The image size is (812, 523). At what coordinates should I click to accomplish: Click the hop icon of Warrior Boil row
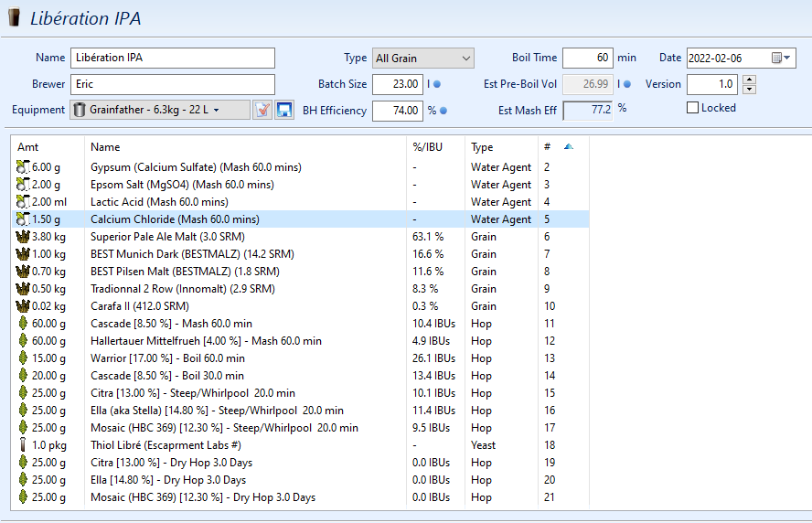coord(23,358)
